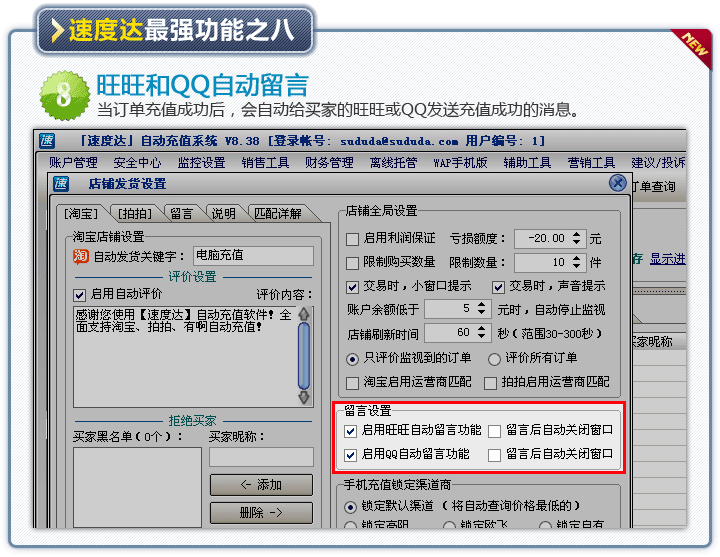
Task: Open the 建议/投诉 menu
Action: pos(658,163)
